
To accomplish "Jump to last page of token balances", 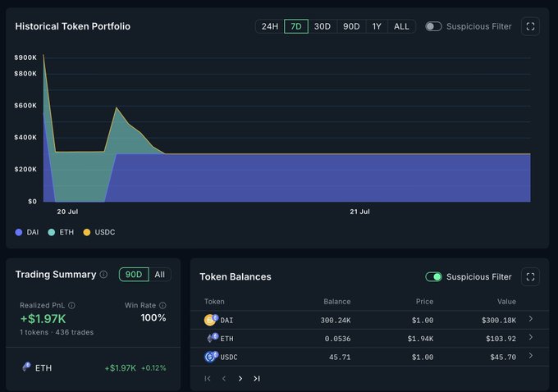I will (x=257, y=379).
